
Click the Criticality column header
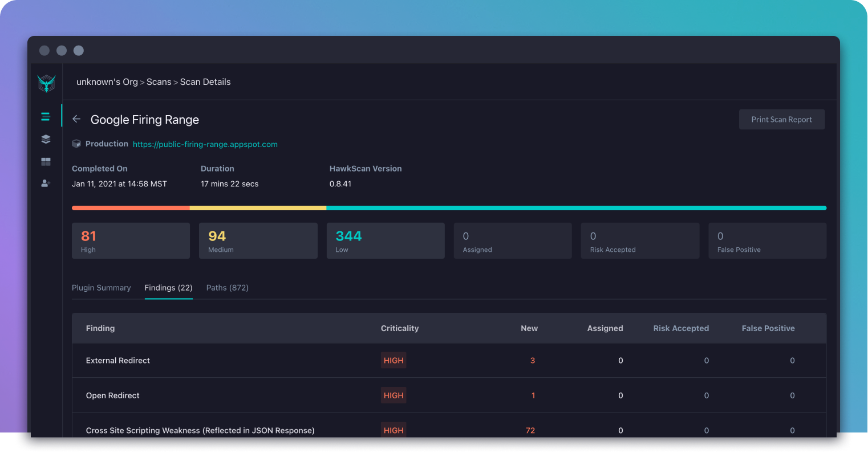(400, 328)
